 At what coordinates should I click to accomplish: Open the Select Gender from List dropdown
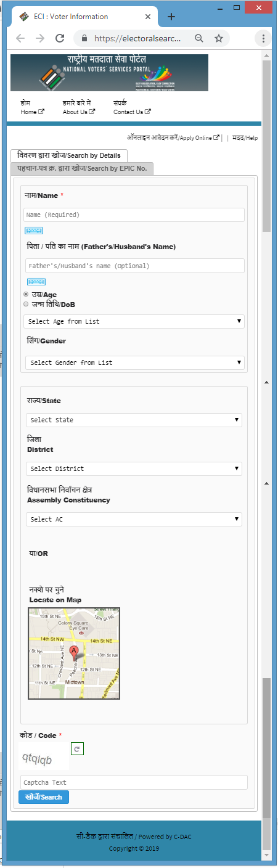(135, 362)
